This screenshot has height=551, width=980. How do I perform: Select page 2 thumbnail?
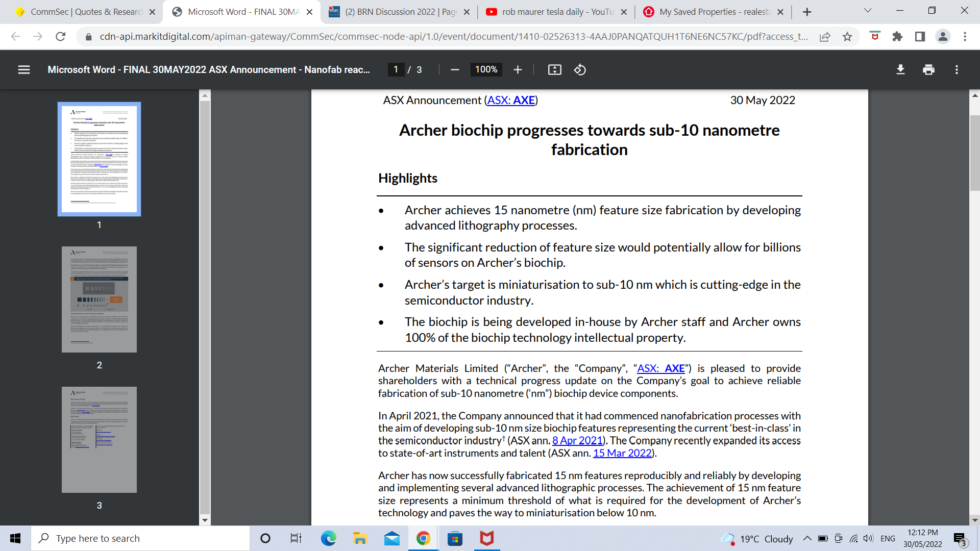click(99, 299)
